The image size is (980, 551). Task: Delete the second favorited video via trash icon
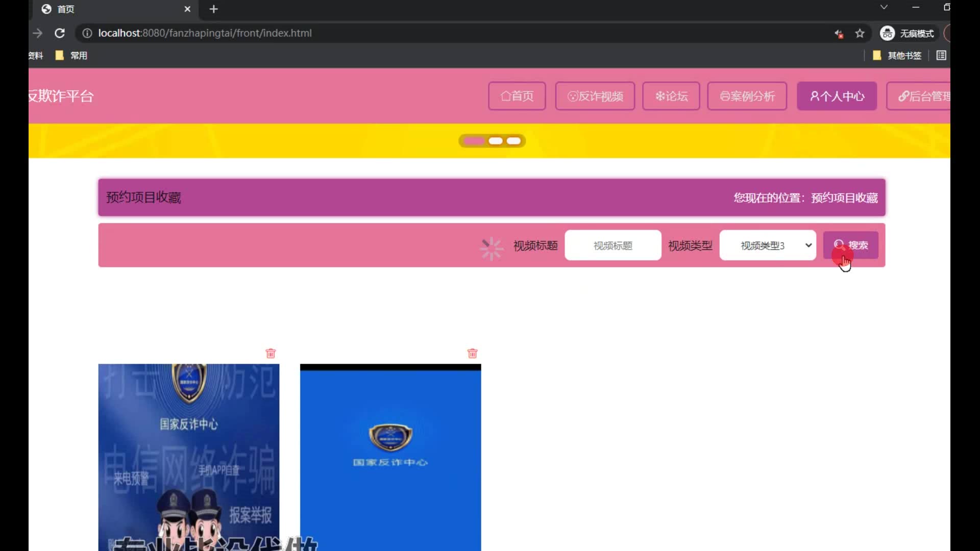472,353
